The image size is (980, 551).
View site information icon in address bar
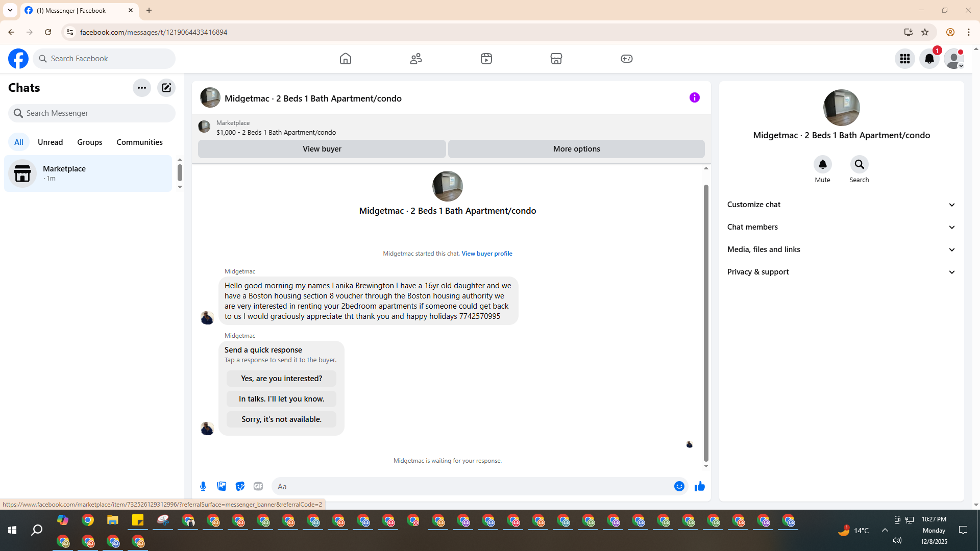(70, 32)
